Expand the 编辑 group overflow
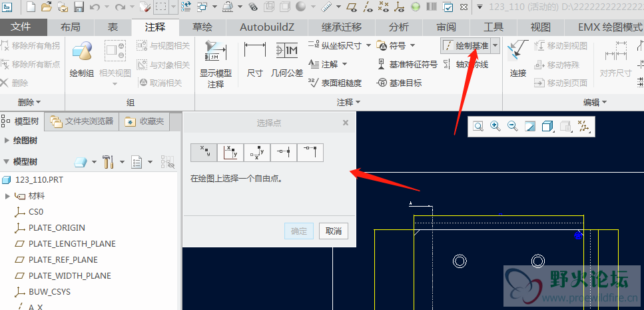 click(595, 103)
